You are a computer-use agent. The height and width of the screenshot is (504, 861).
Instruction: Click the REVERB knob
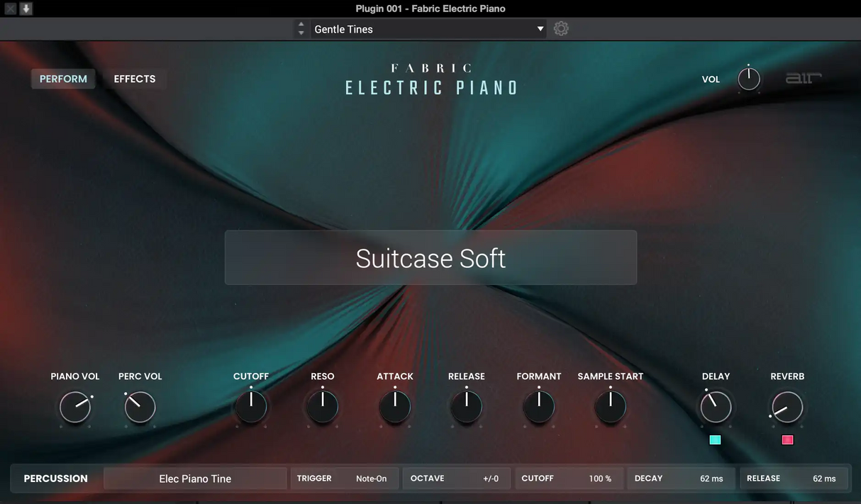(x=787, y=407)
